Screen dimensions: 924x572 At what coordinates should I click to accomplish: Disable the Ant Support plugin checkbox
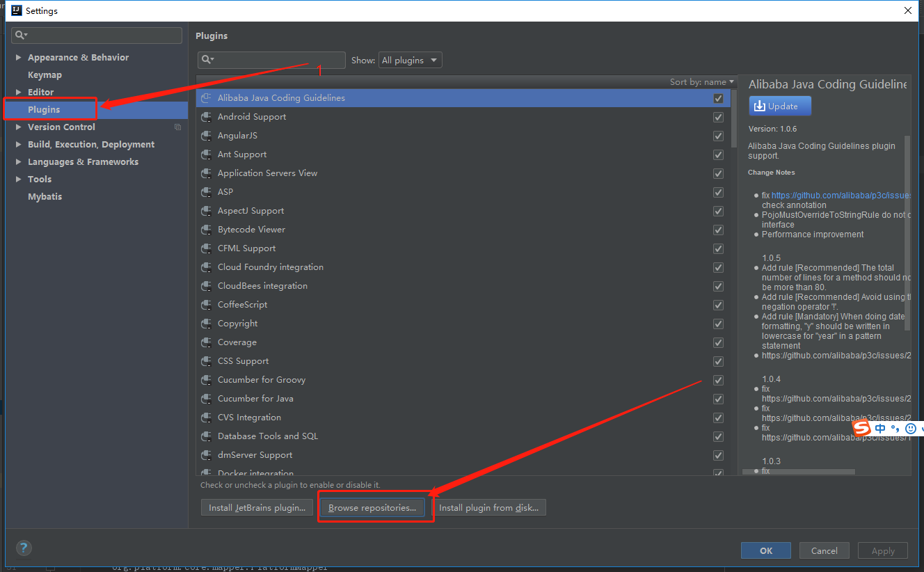(718, 154)
